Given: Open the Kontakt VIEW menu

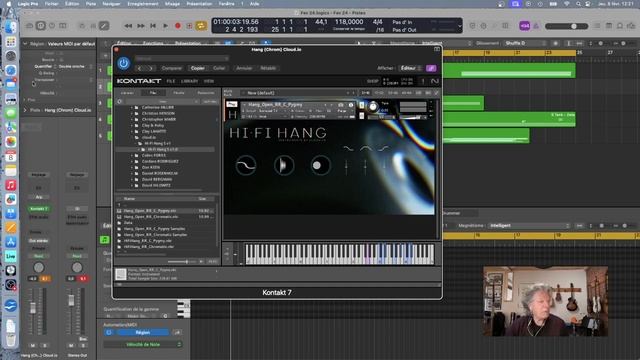Looking at the screenshot, I should point(209,81).
